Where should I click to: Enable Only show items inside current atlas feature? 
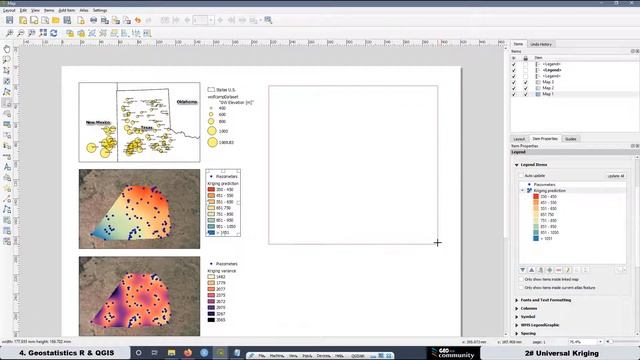(521, 287)
